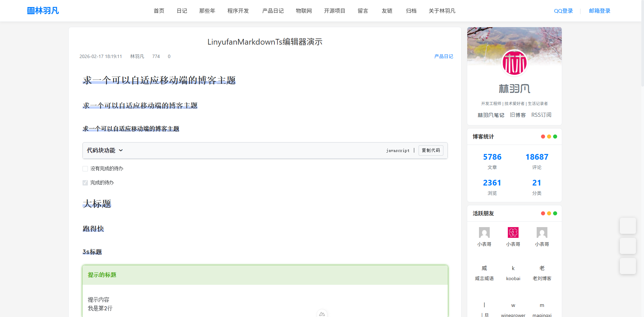Screen dimensions: 644x317
Task: Click the 复制代码 button
Action: tap(431, 150)
